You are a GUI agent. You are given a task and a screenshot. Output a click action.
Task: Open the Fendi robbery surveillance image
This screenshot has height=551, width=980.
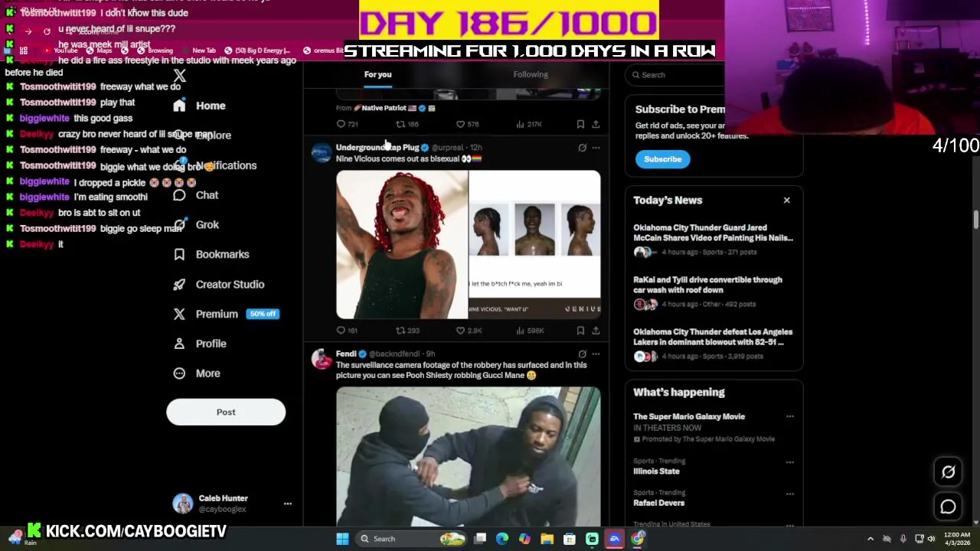469,457
